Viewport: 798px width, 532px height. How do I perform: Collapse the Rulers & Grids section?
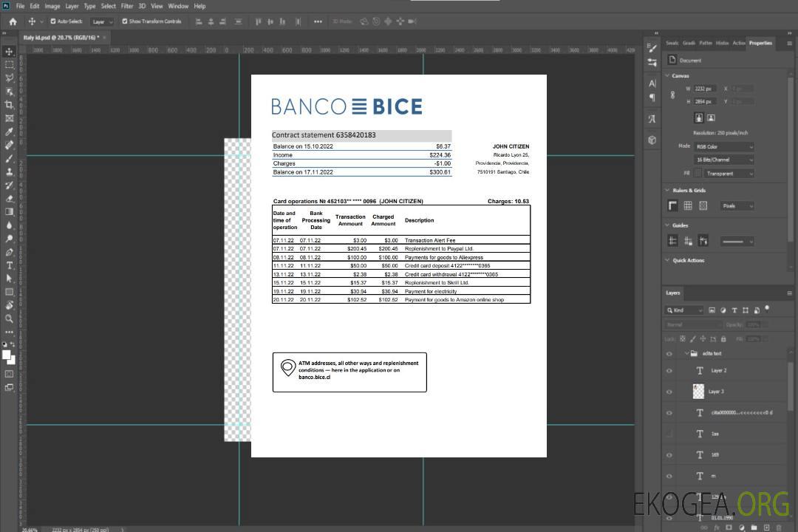click(x=667, y=190)
